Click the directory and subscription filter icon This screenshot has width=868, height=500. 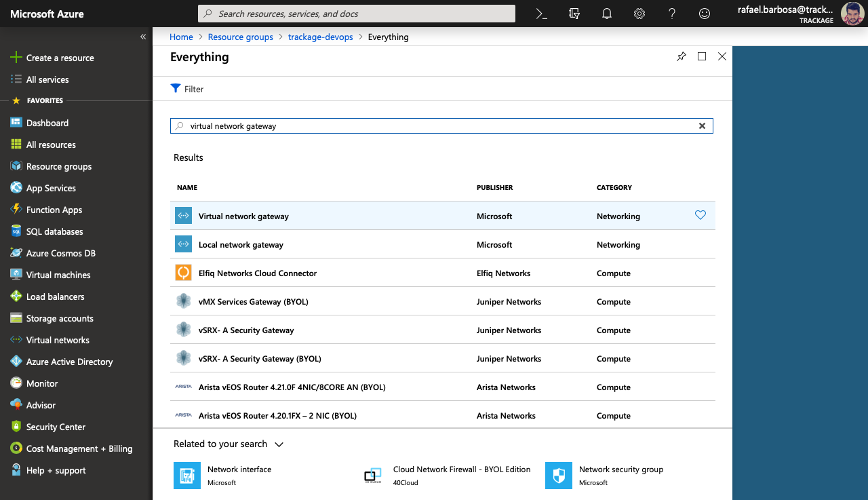(x=574, y=14)
